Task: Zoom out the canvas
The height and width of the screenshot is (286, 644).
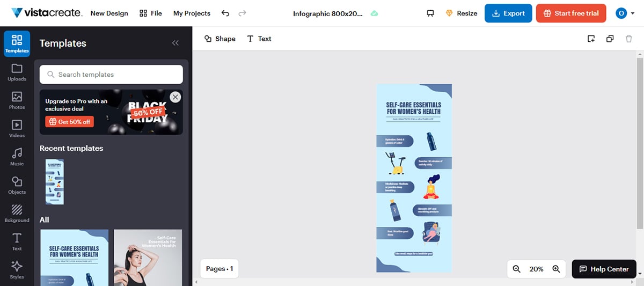Action: [x=516, y=269]
